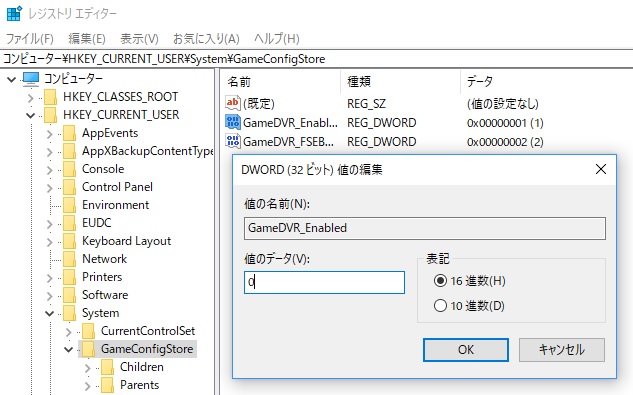Expand the Children node
This screenshot has height=395, width=633.
pos(88,368)
